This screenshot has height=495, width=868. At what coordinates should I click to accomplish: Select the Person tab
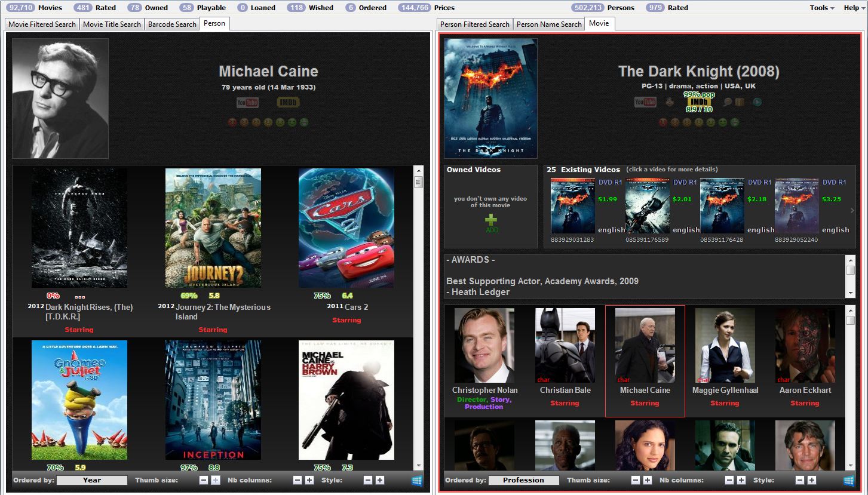coord(214,23)
